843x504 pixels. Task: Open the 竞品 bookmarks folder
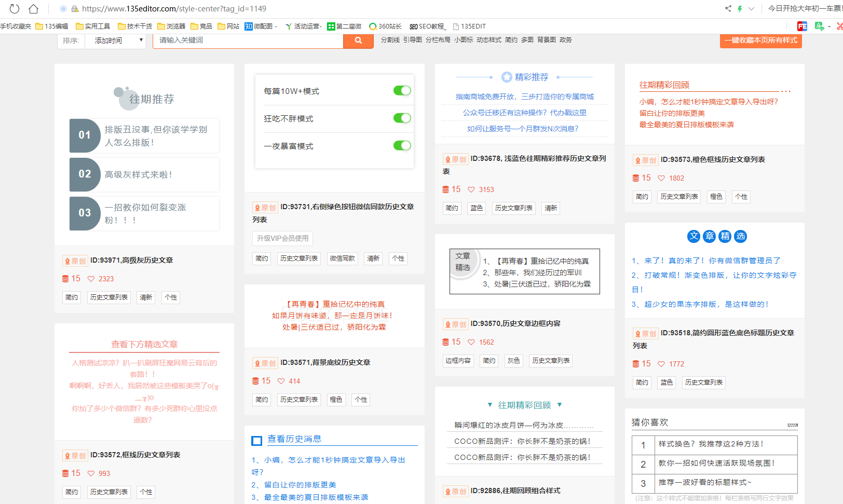coord(201,26)
